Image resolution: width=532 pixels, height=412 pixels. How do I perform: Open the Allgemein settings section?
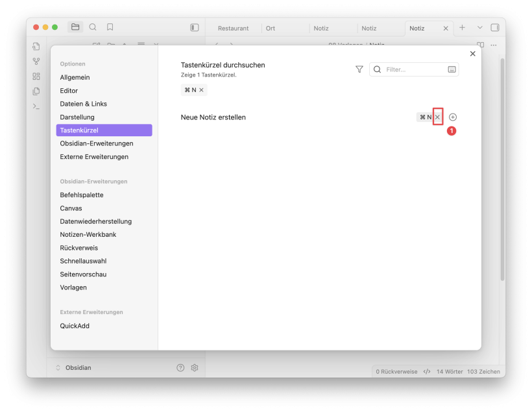[x=75, y=77]
